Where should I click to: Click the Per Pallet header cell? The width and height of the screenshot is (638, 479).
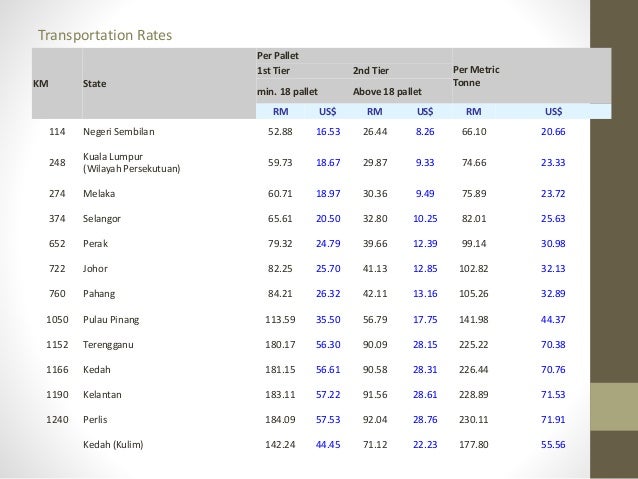pyautogui.click(x=277, y=53)
